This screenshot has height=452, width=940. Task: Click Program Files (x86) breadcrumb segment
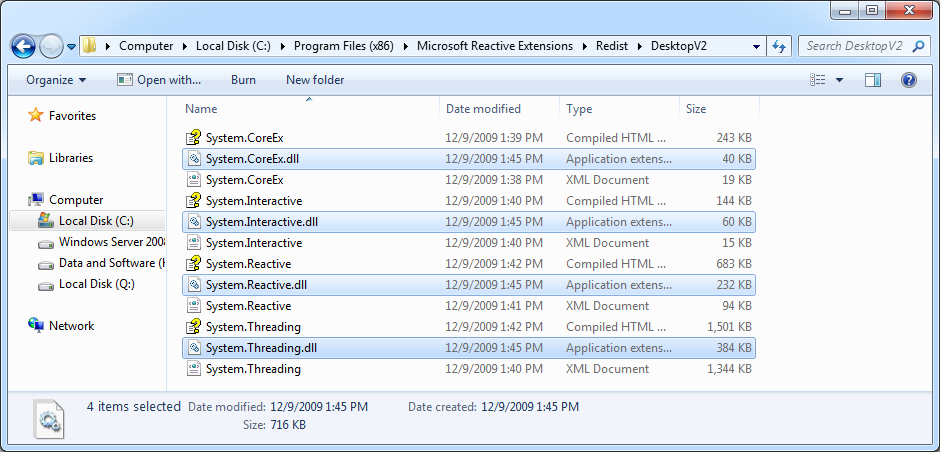point(344,46)
